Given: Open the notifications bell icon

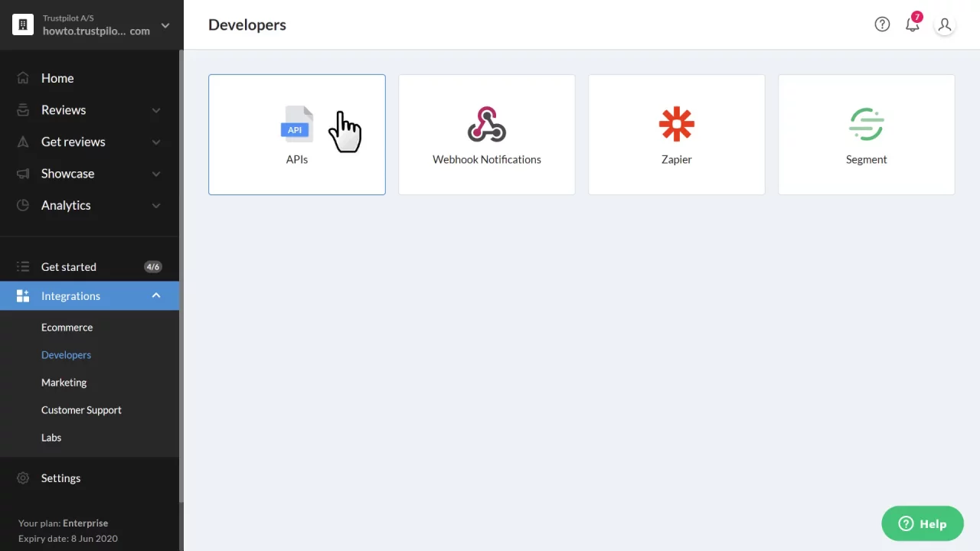Looking at the screenshot, I should pos(912,24).
